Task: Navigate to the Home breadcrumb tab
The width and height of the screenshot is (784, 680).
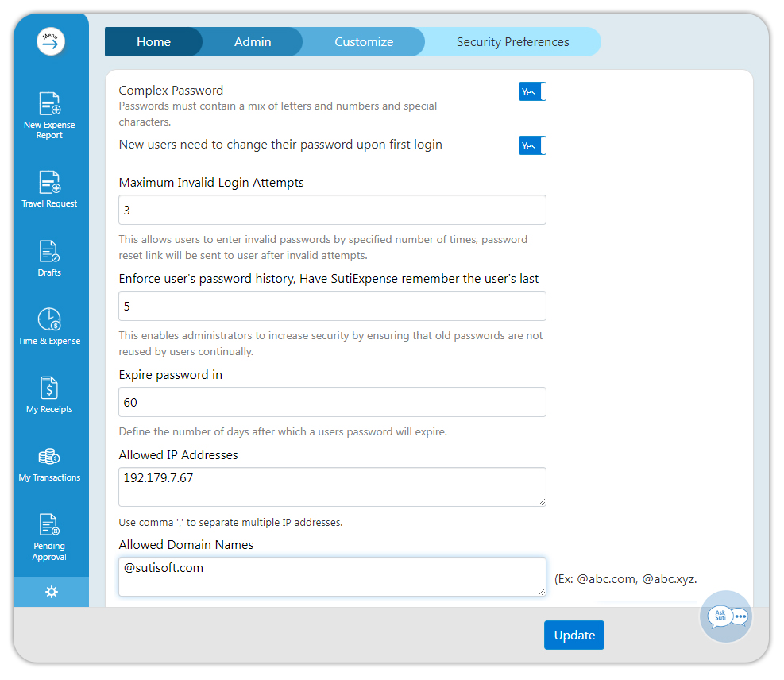Action: (153, 42)
